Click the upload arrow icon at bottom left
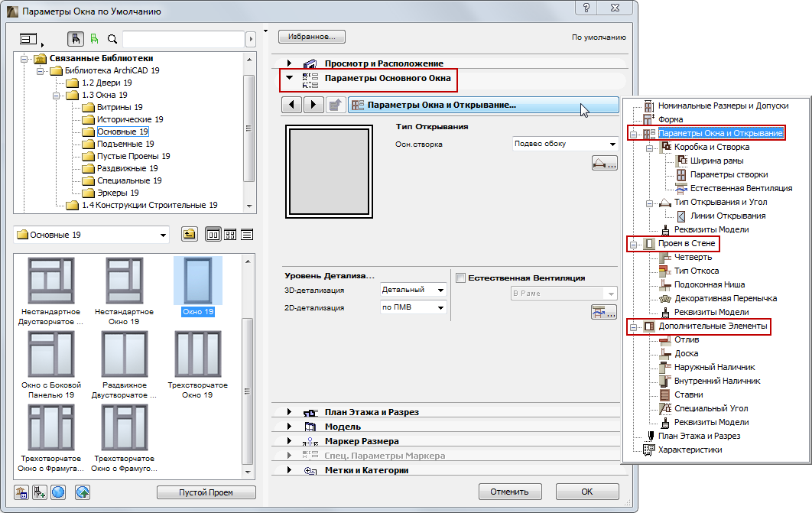 click(x=82, y=492)
